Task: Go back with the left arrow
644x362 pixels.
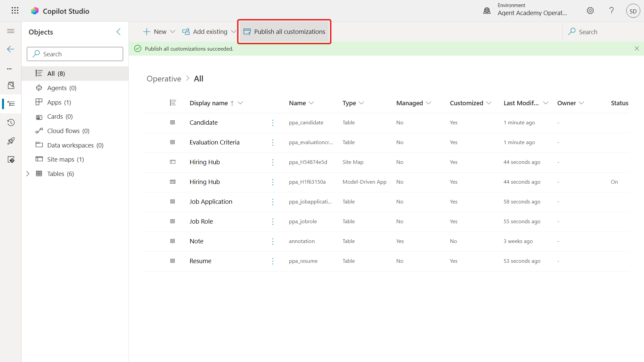Action: (x=11, y=49)
